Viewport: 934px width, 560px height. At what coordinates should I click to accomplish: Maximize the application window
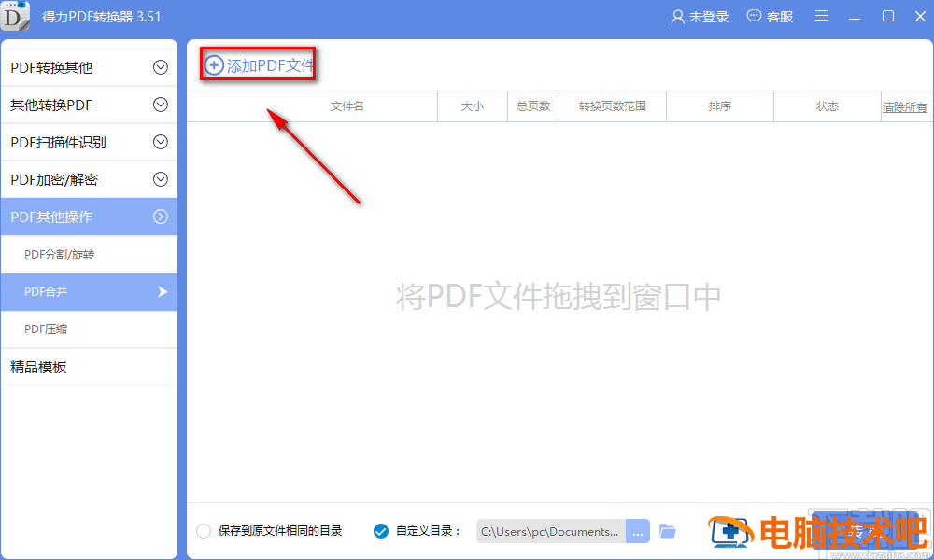point(888,16)
